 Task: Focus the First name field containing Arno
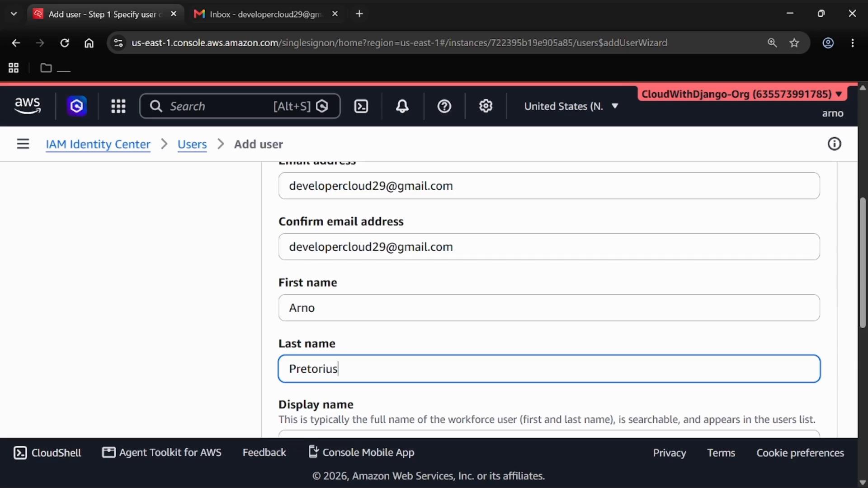click(x=549, y=308)
